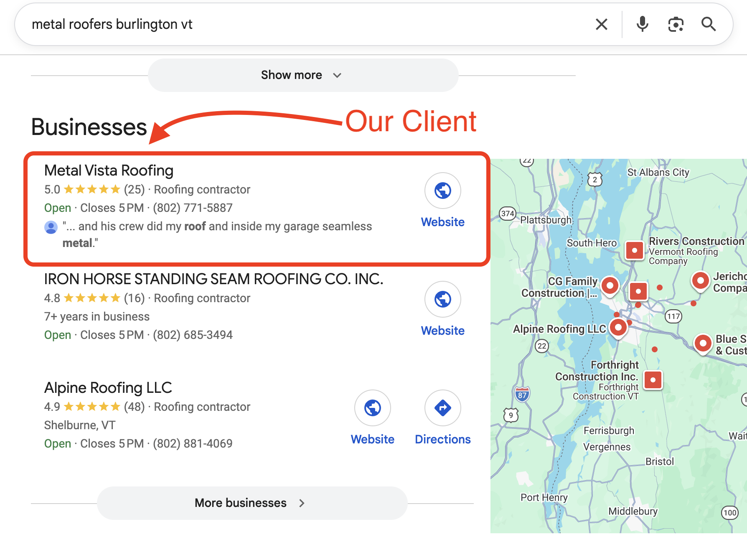Click the 'South Hero' map label
Screen dimensions: 747x560
592,243
